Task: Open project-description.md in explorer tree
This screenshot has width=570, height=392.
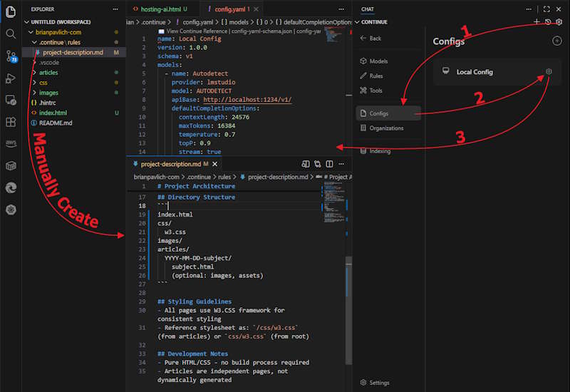Action: [x=74, y=52]
